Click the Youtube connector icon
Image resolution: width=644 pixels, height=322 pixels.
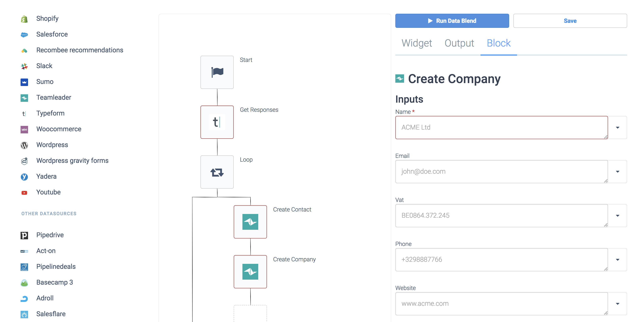[24, 193]
